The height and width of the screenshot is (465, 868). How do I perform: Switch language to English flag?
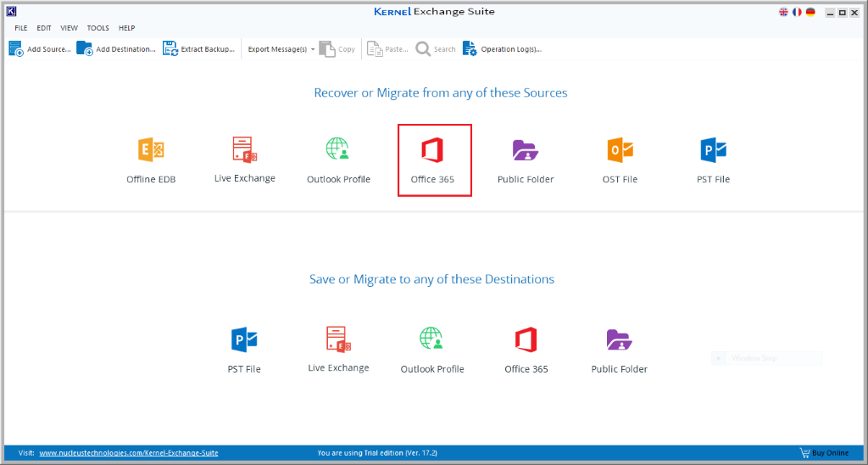[x=783, y=12]
